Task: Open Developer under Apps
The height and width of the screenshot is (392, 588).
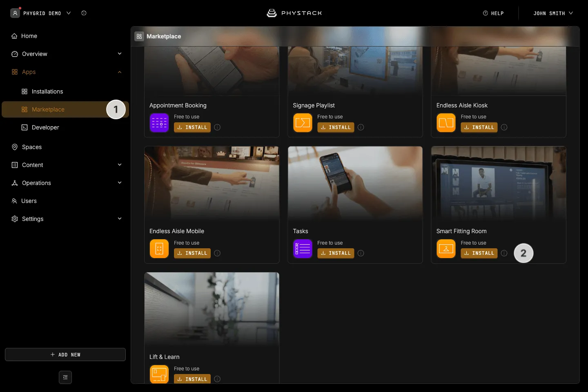Action: click(65, 127)
